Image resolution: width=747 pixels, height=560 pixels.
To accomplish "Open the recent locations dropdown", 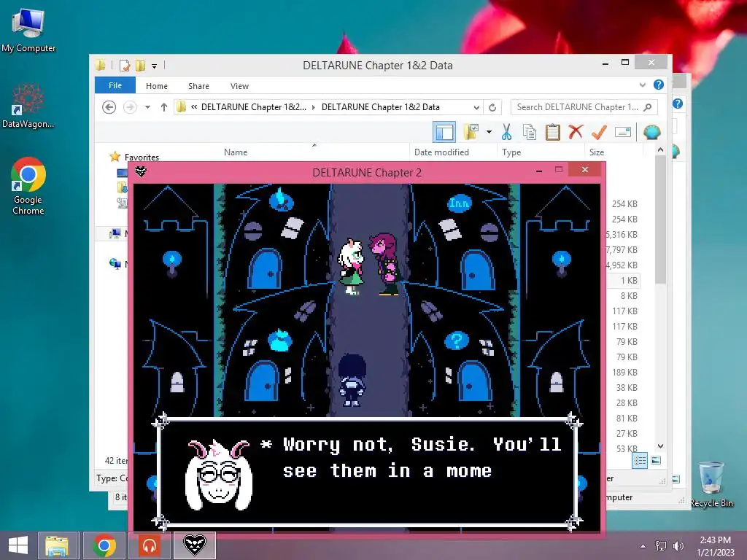I will (x=147, y=107).
